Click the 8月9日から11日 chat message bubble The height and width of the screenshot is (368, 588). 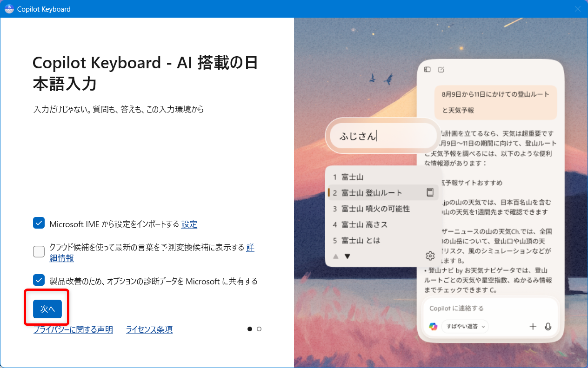(x=495, y=102)
